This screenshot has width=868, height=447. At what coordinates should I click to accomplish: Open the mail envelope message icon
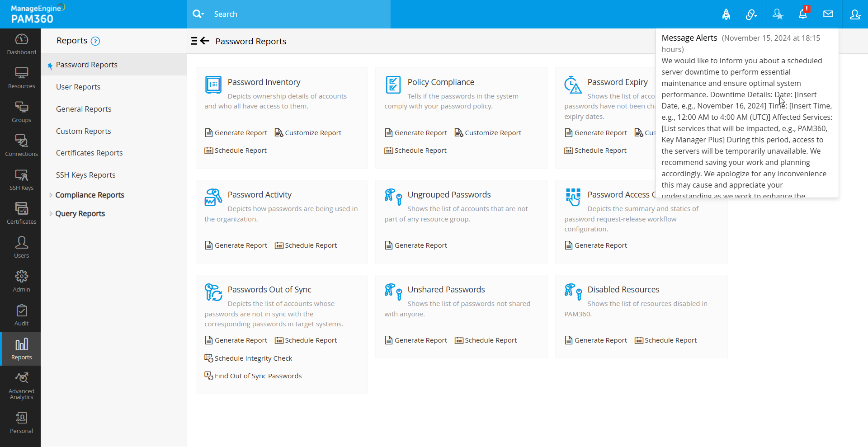pyautogui.click(x=828, y=14)
